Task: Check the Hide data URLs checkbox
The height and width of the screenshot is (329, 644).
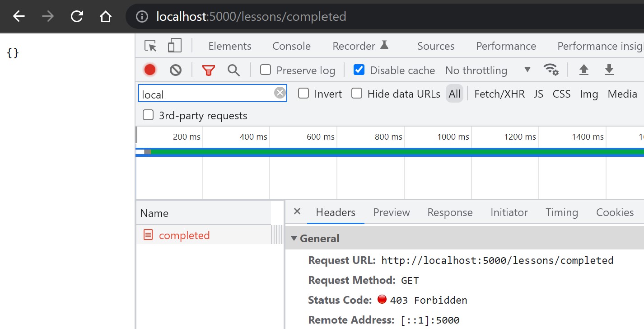Action: 357,94
